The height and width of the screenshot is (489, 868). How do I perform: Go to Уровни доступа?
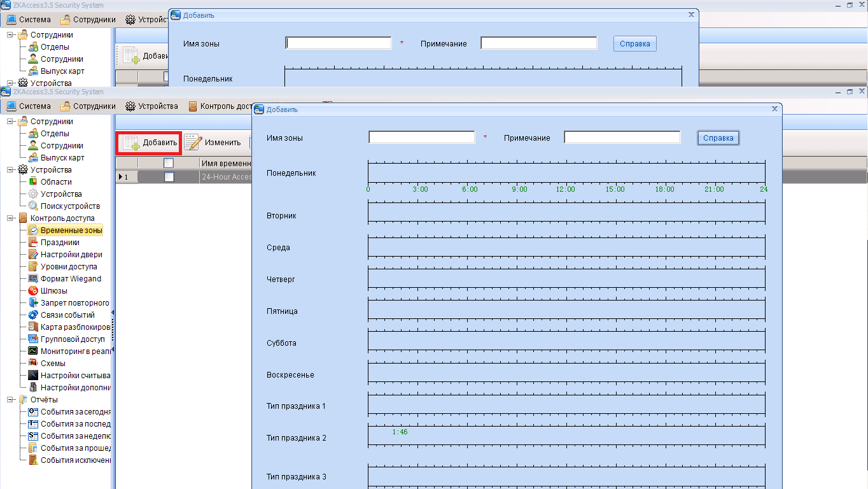tap(69, 267)
